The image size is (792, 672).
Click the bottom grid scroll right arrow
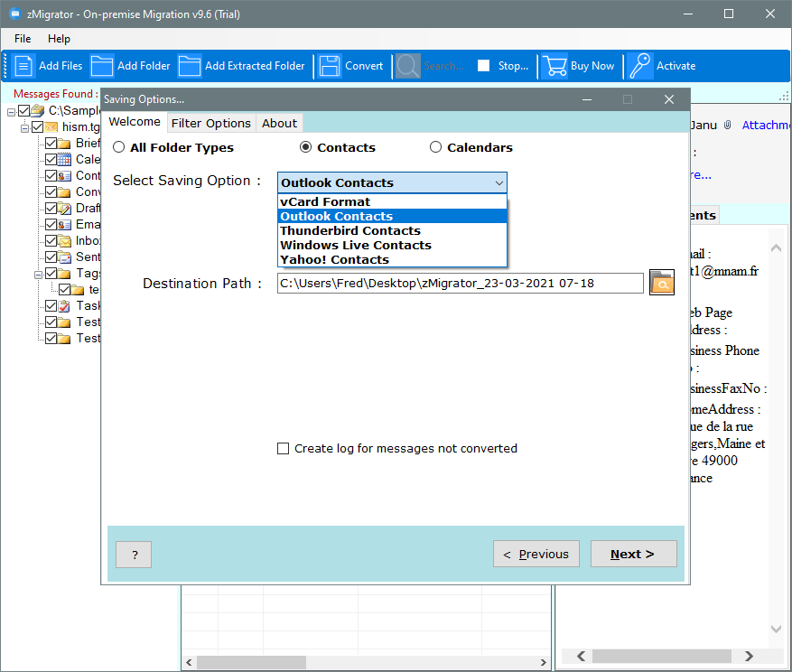(543, 662)
